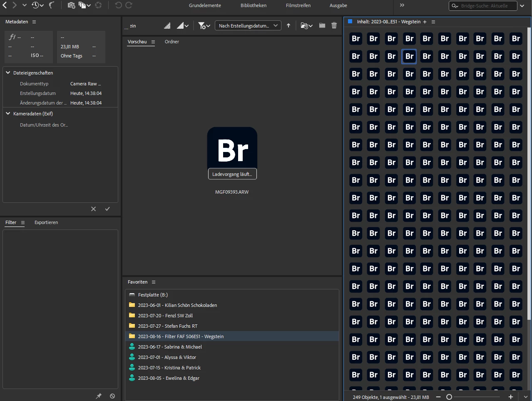Open folder Kilian Schön Schokoladen
The height and width of the screenshot is (401, 532).
[x=232, y=305]
